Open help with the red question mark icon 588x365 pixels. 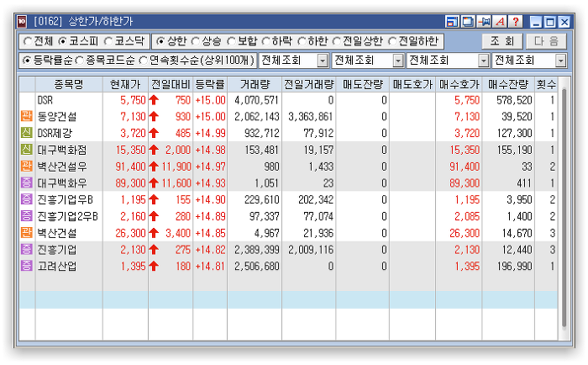pos(516,22)
